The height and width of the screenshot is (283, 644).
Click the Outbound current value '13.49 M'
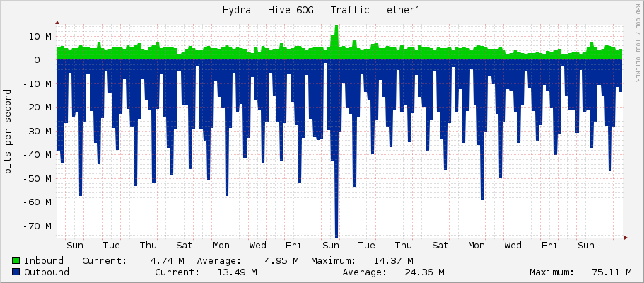point(238,272)
